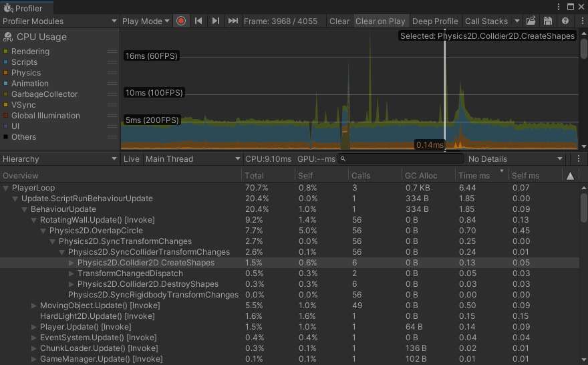This screenshot has height=365, width=588.
Task: Step to previous frame
Action: click(198, 21)
